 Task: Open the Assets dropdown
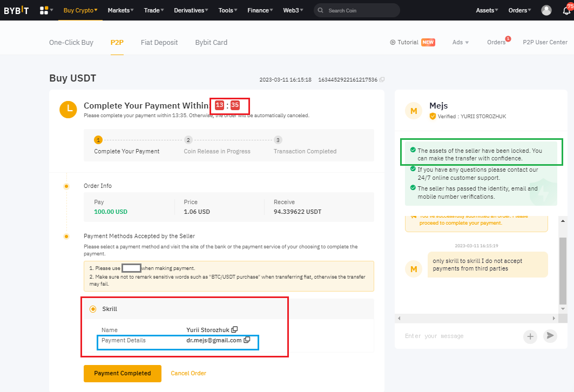click(x=487, y=10)
